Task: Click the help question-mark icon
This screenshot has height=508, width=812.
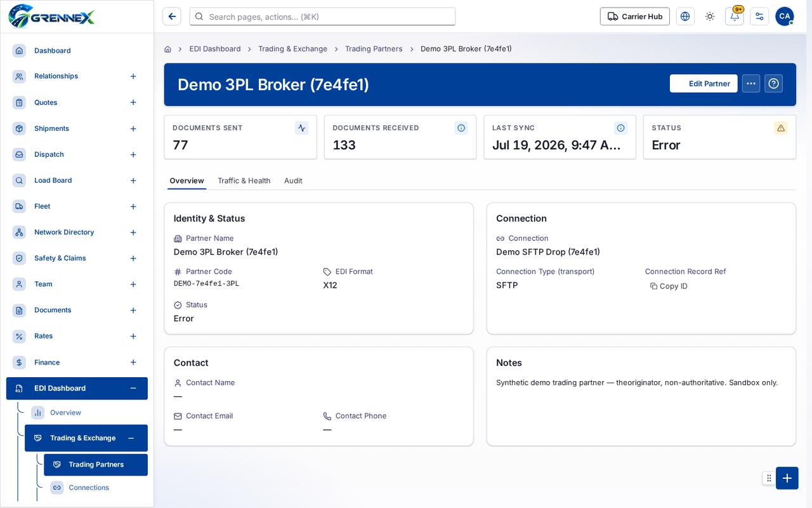Action: coord(773,84)
